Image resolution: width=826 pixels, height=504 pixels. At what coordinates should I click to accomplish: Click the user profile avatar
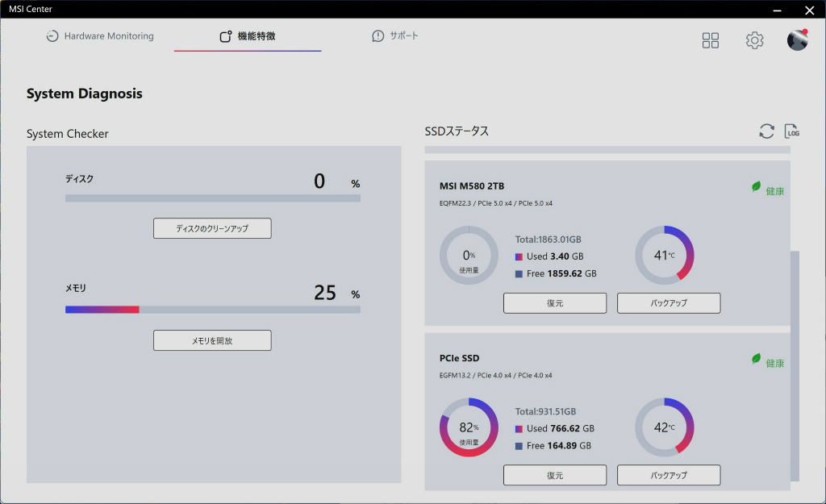tap(797, 40)
